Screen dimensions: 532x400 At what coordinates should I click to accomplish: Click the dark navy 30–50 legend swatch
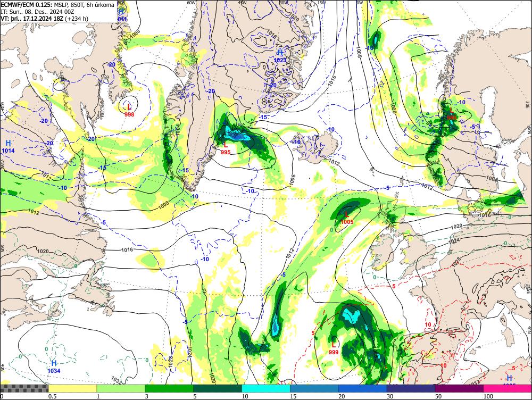pos(411,388)
